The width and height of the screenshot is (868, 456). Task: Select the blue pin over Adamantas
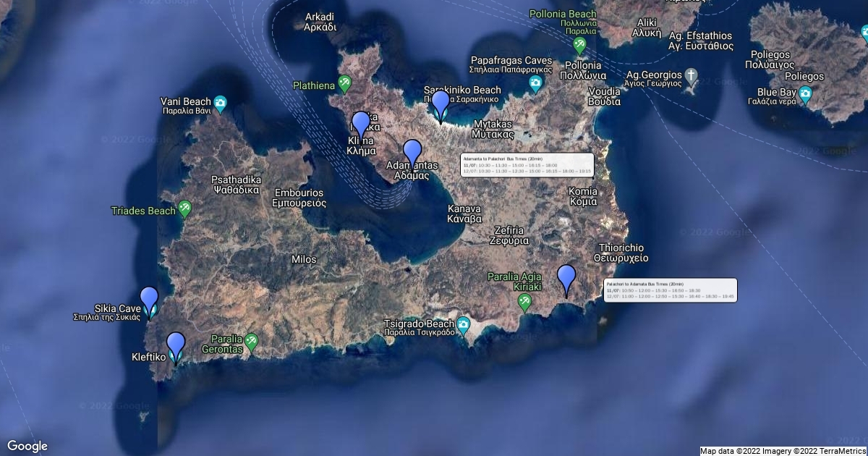pos(412,153)
